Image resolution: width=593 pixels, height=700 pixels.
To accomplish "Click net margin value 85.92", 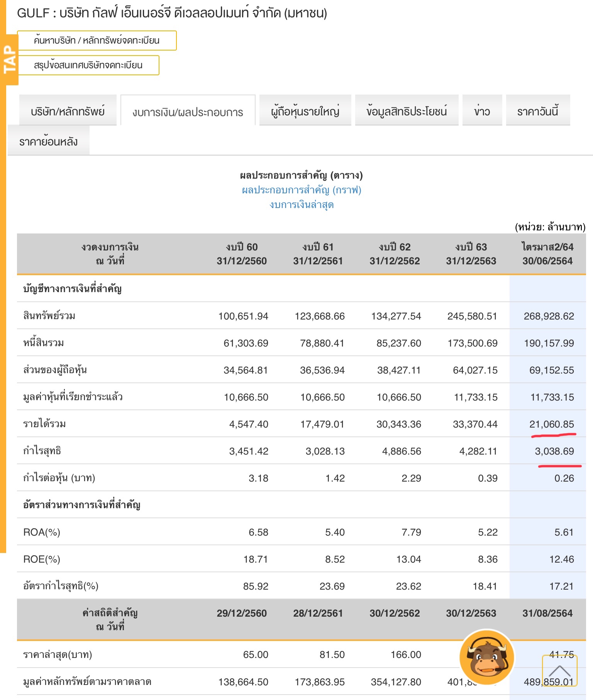I will pos(256,586).
